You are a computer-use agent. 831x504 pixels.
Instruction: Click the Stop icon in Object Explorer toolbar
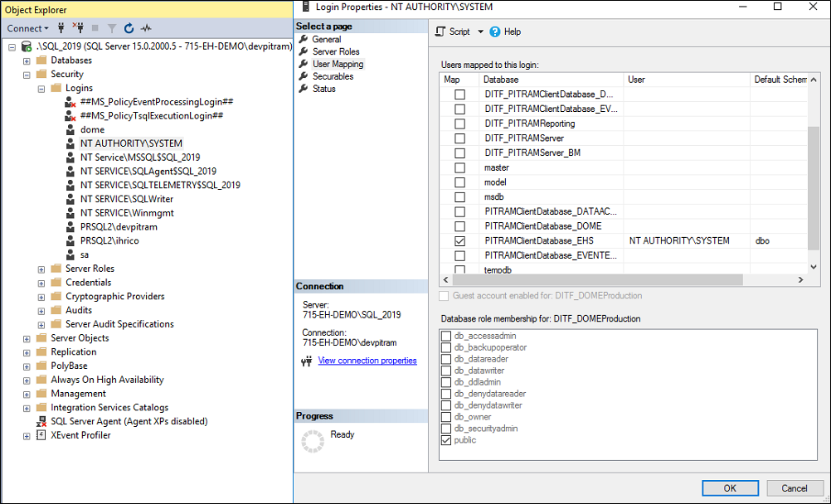[x=95, y=28]
